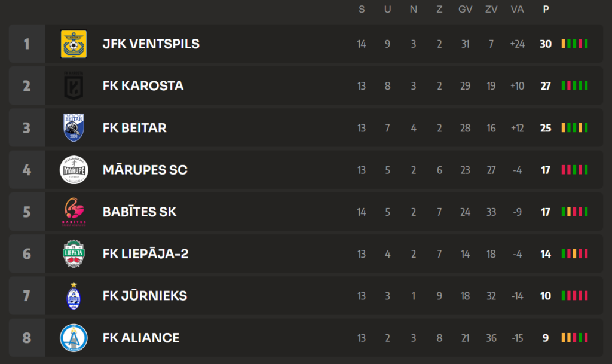Click JFK Ventspils recent form bars
Image resolution: width=612 pixels, height=364 pixels.
[x=574, y=44]
